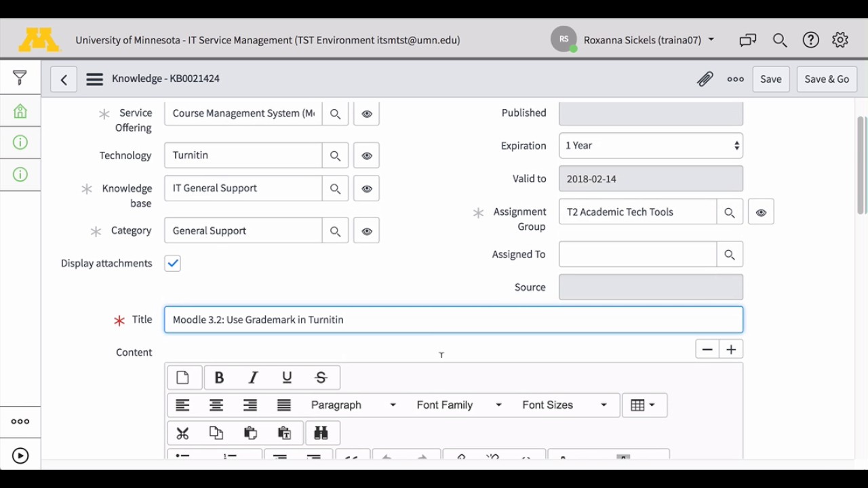Click the sidebar play circle icon
This screenshot has height=488, width=868.
point(20,456)
